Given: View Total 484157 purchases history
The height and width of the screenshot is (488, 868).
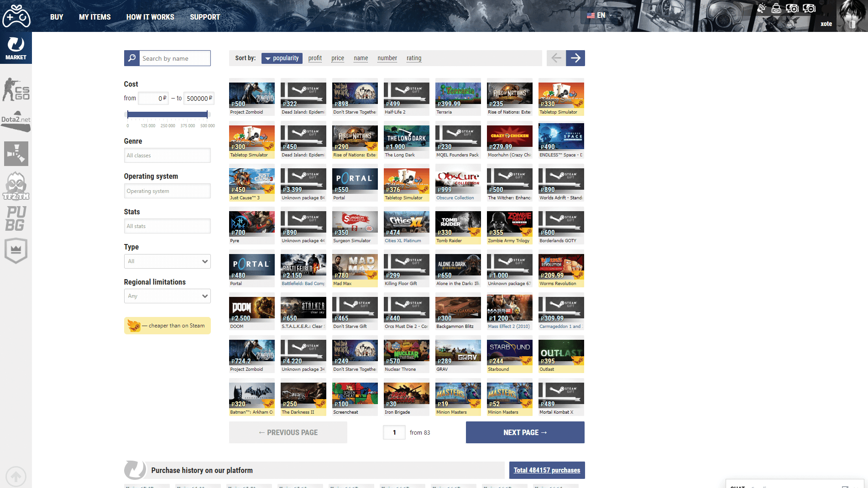Looking at the screenshot, I should click(546, 470).
